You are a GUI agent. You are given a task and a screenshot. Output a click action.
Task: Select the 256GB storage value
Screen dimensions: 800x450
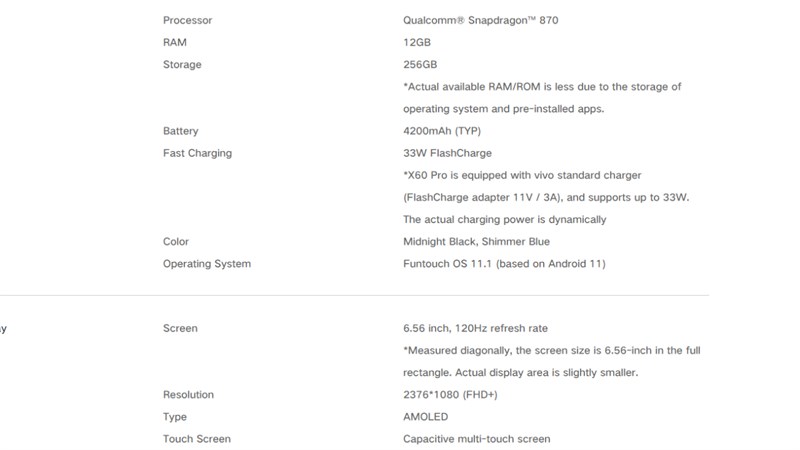click(x=421, y=64)
